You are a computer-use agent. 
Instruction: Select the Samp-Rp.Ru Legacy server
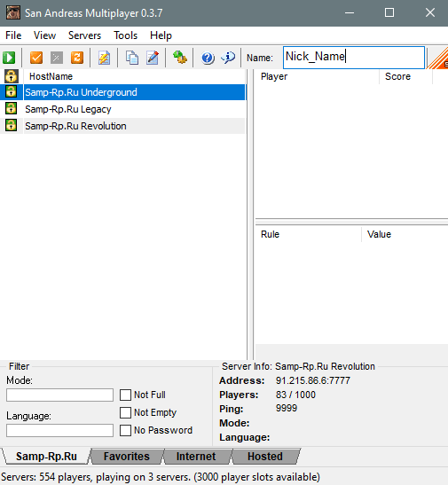122,109
